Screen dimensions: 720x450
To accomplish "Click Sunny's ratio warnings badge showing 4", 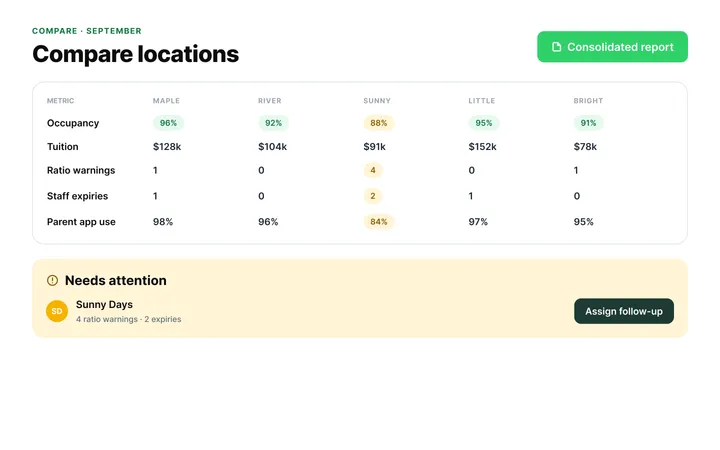I will pyautogui.click(x=373, y=170).
